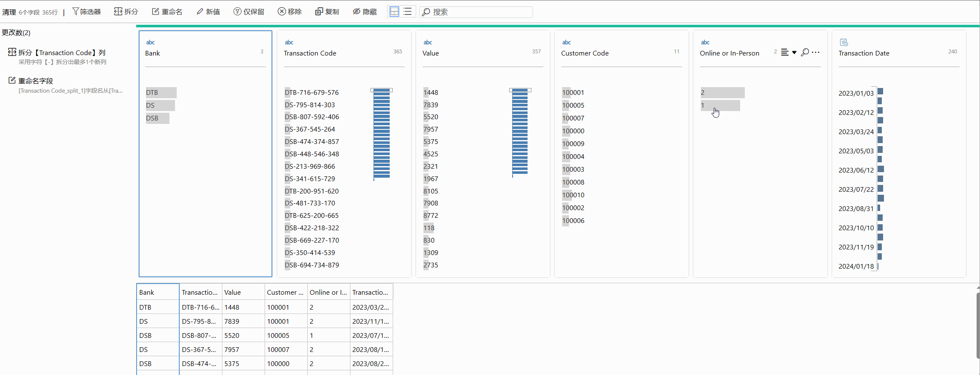The width and height of the screenshot is (980, 375).
Task: Click the 拆分 split tool
Action: pos(126,12)
